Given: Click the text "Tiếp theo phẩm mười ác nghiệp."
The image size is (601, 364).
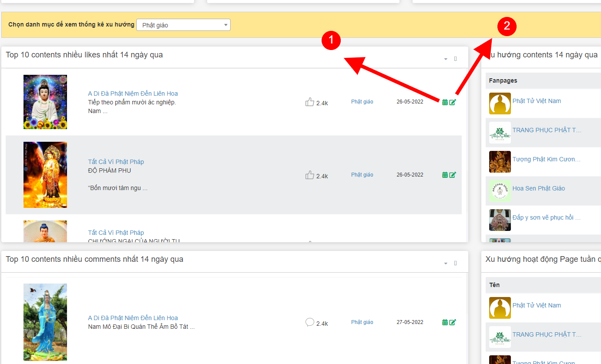Looking at the screenshot, I should pyautogui.click(x=132, y=102).
